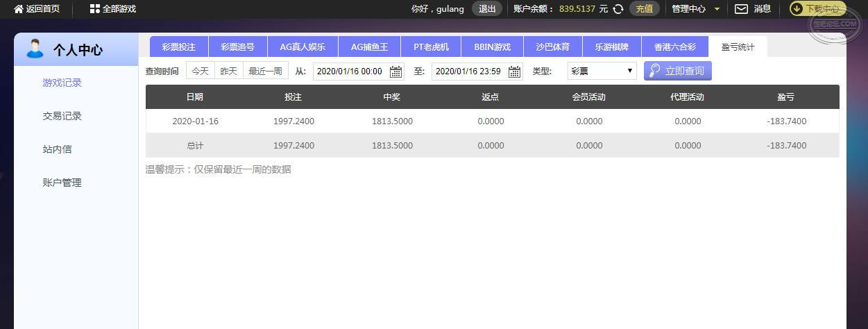Open the BBIN游戏 tab
The height and width of the screenshot is (329, 868).
(493, 47)
